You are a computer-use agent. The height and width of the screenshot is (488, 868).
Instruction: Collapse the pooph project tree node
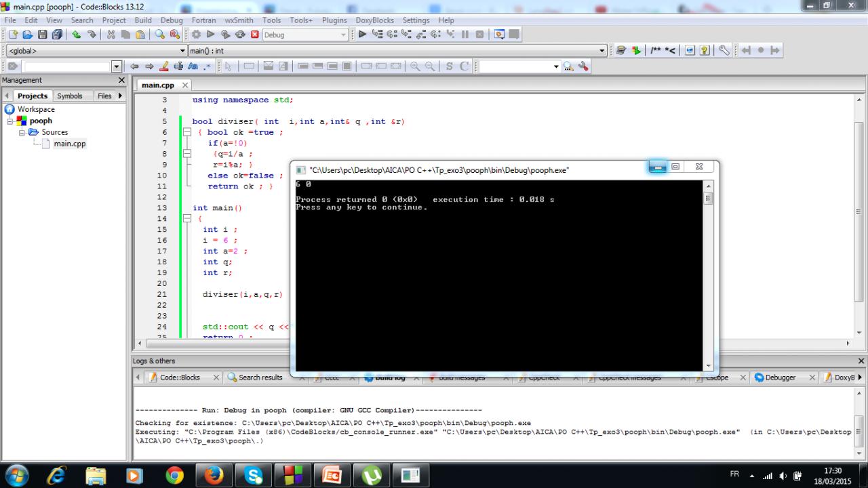coord(11,121)
